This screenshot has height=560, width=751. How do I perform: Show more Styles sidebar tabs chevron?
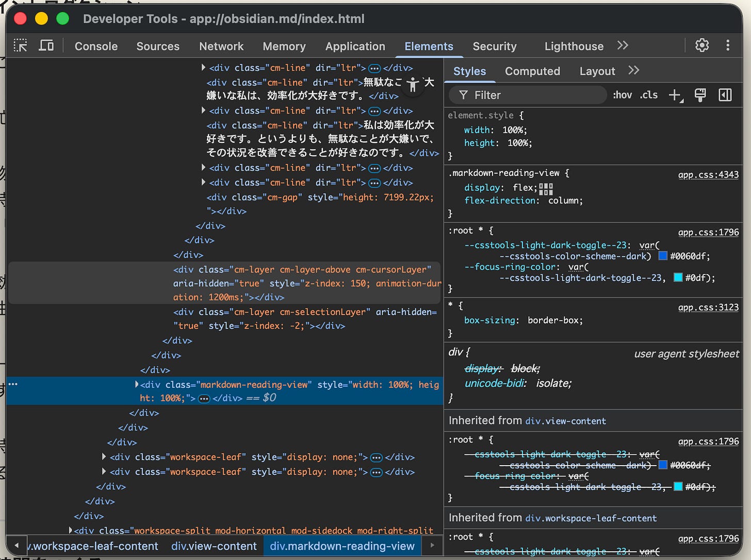click(634, 71)
